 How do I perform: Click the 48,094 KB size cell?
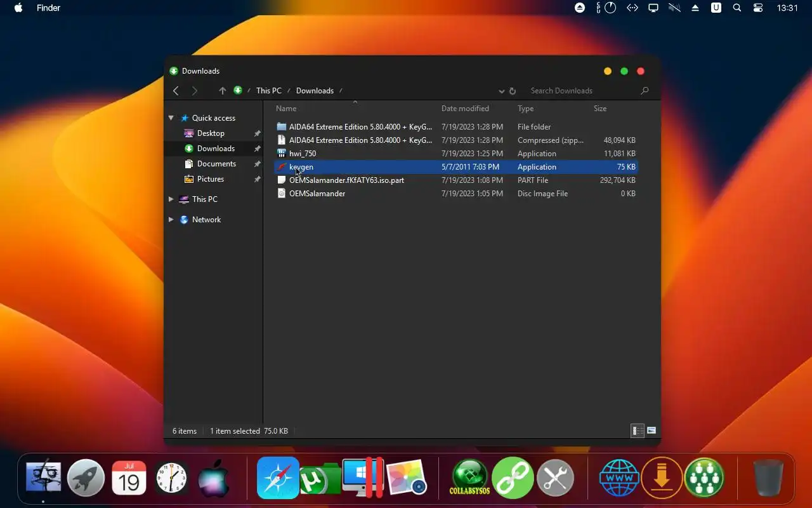(620, 140)
